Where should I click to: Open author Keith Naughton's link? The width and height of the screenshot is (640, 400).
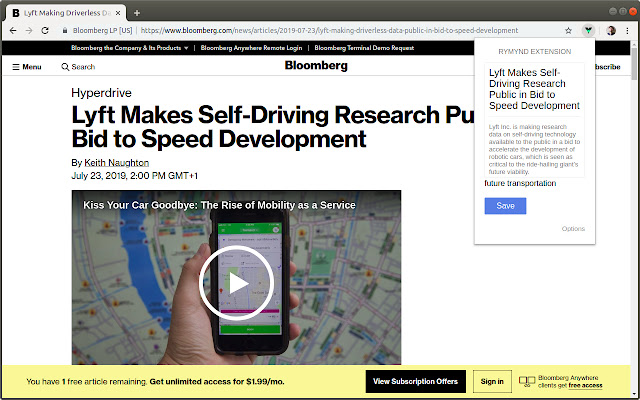pos(118,162)
